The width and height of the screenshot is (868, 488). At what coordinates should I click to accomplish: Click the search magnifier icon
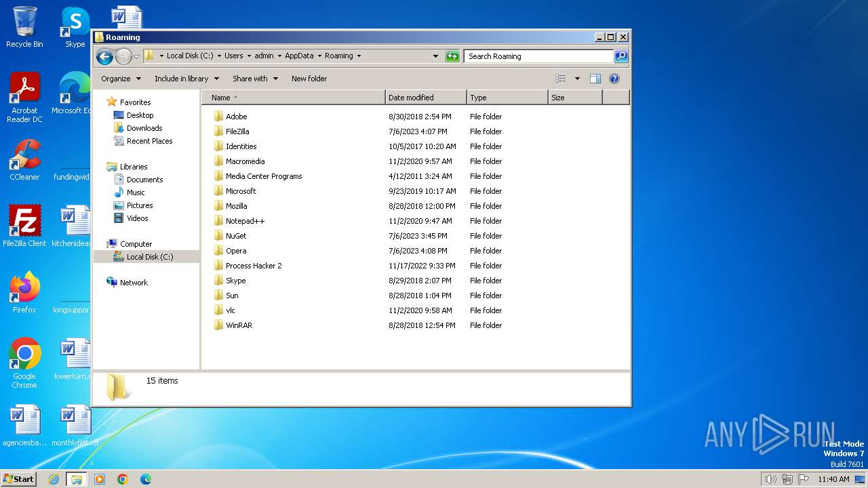(620, 56)
